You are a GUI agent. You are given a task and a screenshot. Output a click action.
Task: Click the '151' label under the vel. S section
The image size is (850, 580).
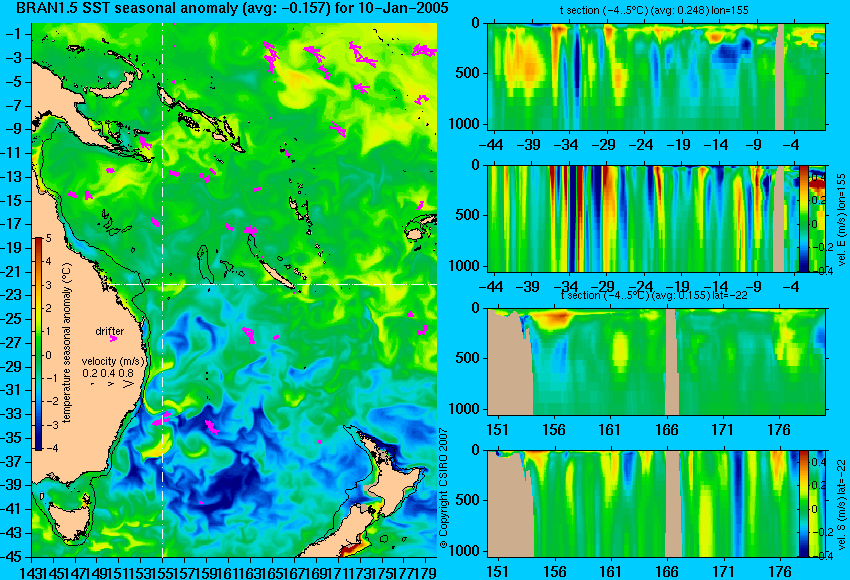point(497,572)
